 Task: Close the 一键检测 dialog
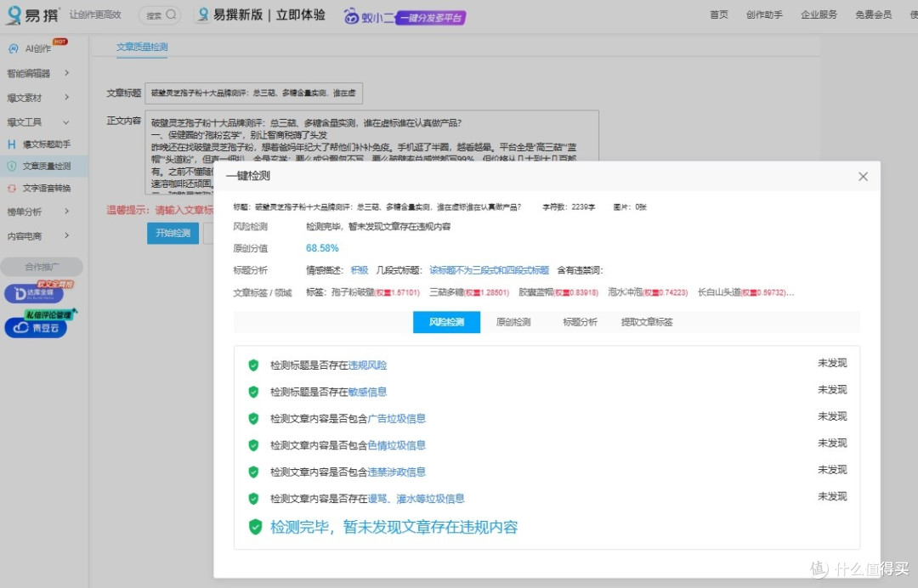tap(863, 177)
